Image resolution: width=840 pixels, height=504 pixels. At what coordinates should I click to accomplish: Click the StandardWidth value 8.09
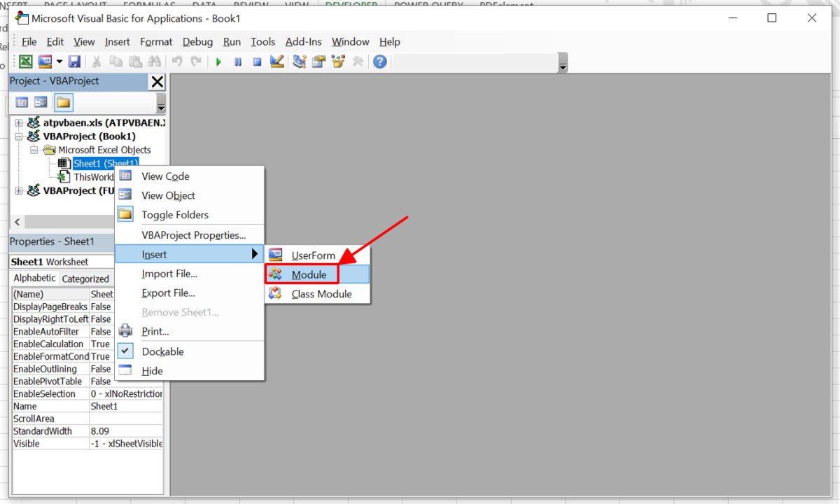click(127, 431)
